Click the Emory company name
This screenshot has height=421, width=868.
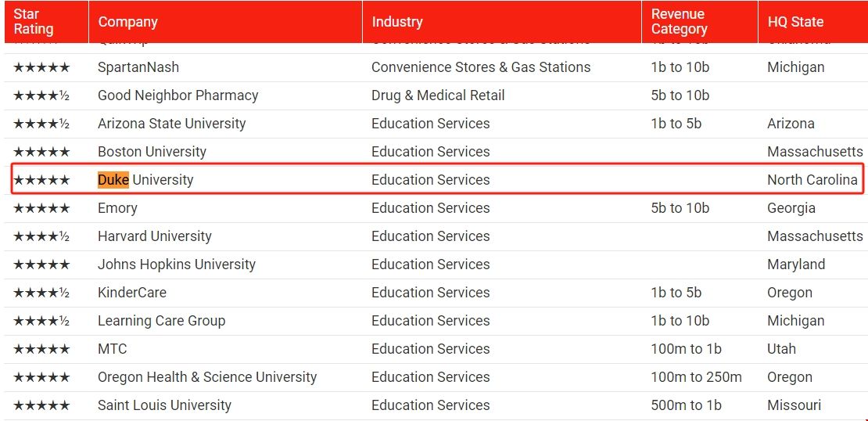(x=117, y=208)
